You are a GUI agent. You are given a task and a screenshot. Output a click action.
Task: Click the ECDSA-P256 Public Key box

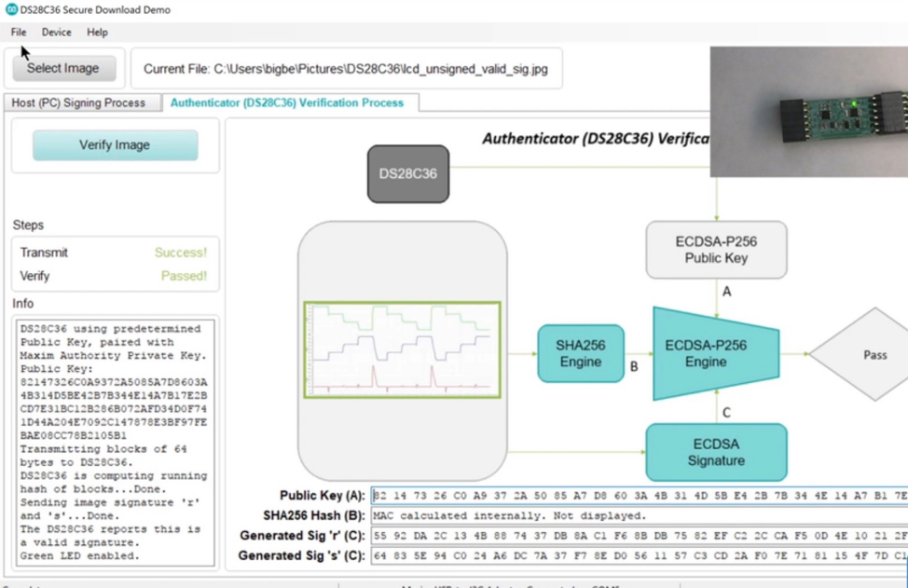pos(716,250)
